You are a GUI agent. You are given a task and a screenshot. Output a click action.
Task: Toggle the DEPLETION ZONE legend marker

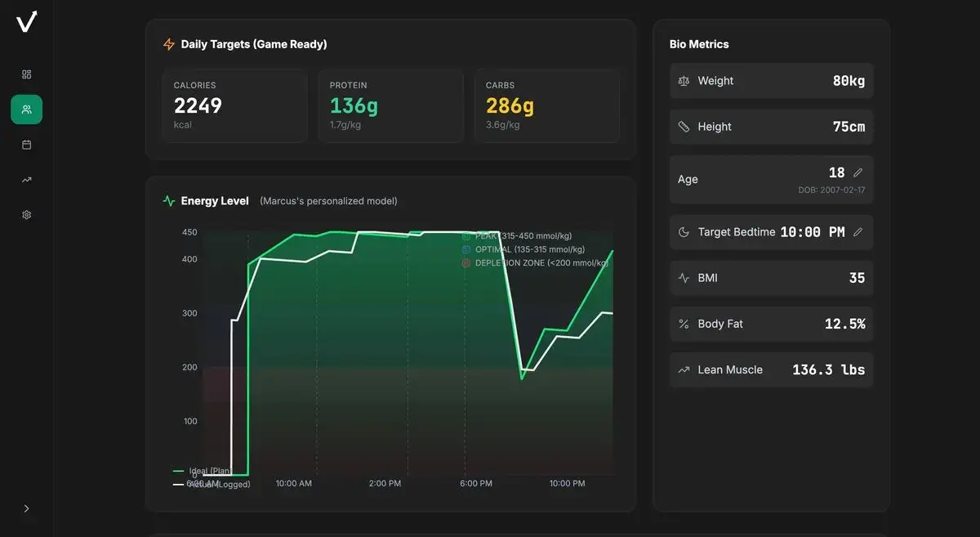465,263
